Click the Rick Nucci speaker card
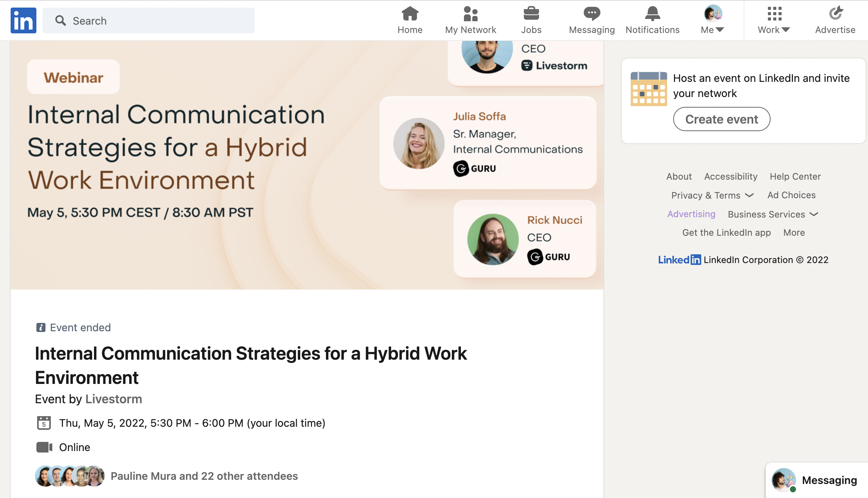 pos(525,239)
